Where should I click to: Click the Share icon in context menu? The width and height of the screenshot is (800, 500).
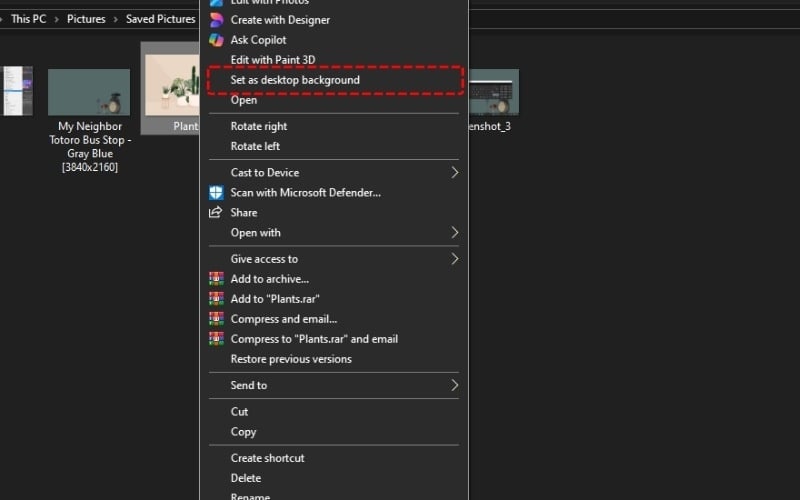(x=215, y=212)
